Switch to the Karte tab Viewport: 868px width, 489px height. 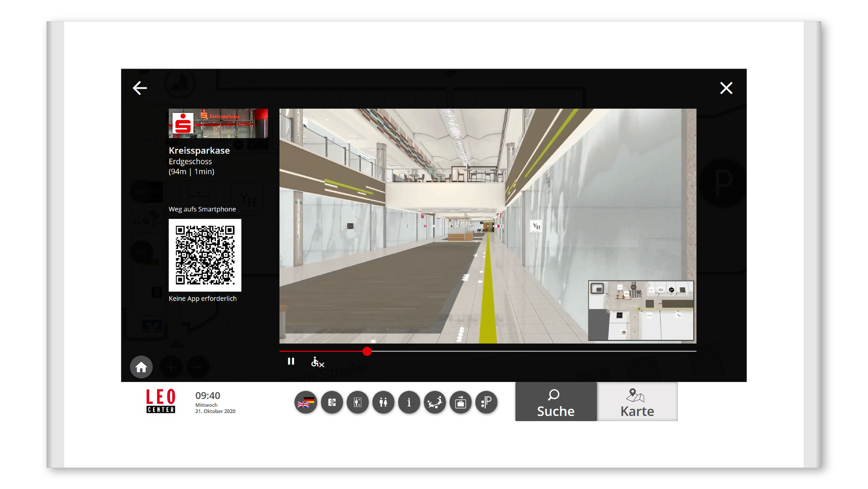(637, 402)
